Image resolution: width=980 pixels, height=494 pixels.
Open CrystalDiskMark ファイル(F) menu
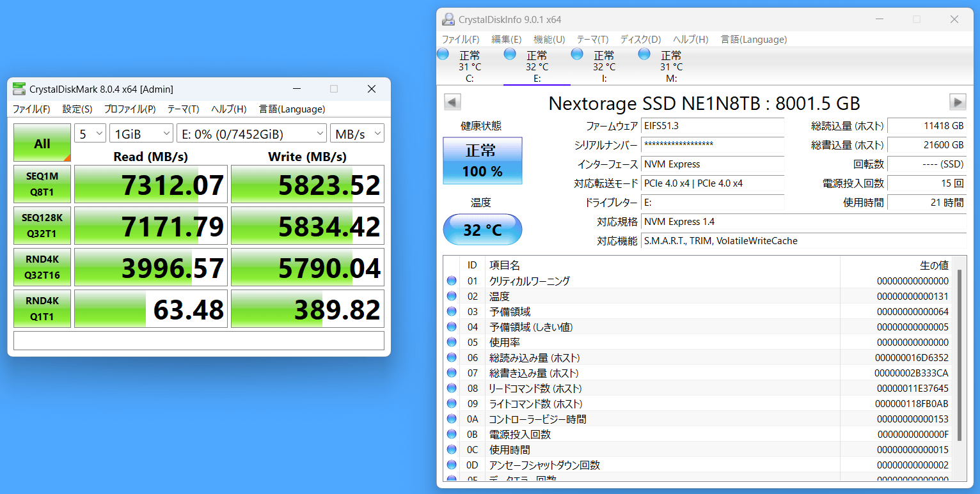click(31, 109)
